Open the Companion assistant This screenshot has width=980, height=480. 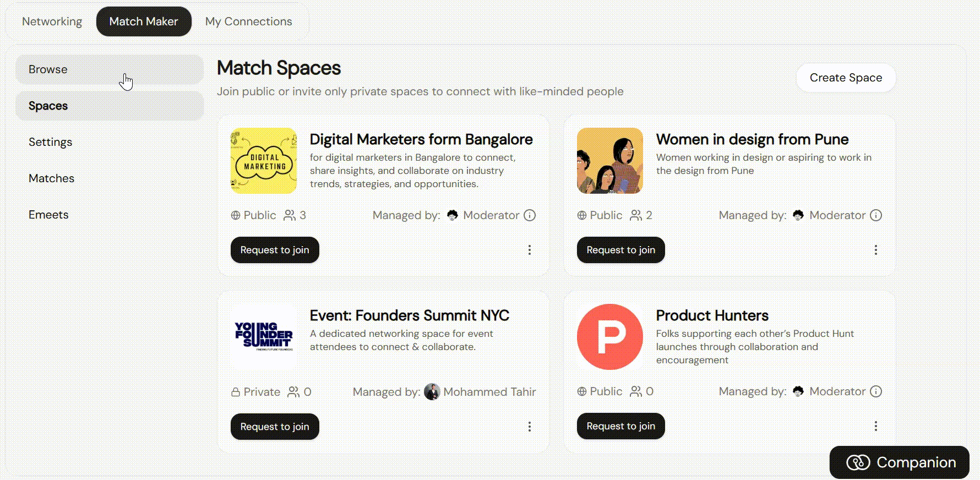pyautogui.click(x=900, y=462)
